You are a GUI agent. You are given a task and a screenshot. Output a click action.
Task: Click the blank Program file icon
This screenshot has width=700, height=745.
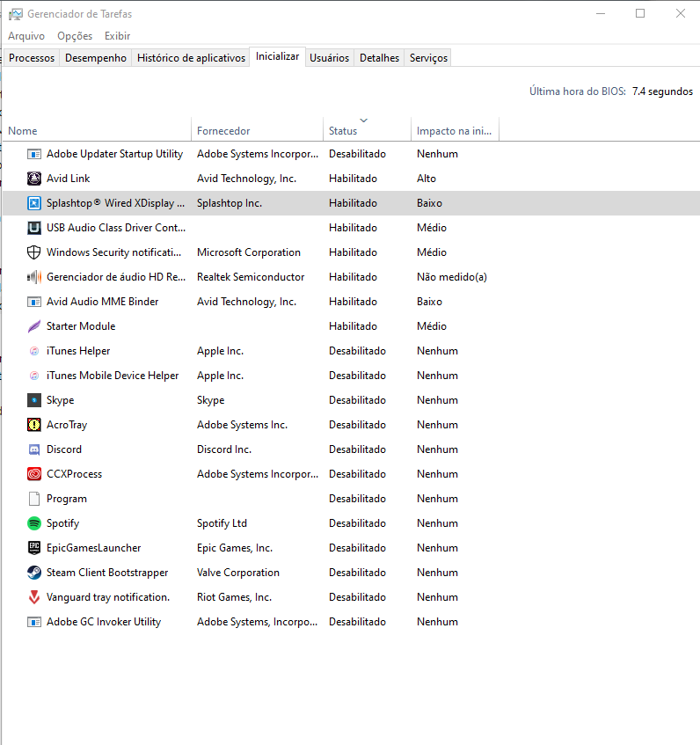(34, 499)
